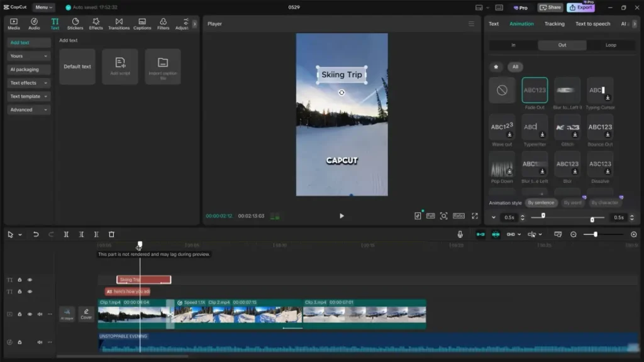The height and width of the screenshot is (362, 644).
Task: Zoom out timeline with minus icon
Action: click(x=574, y=234)
